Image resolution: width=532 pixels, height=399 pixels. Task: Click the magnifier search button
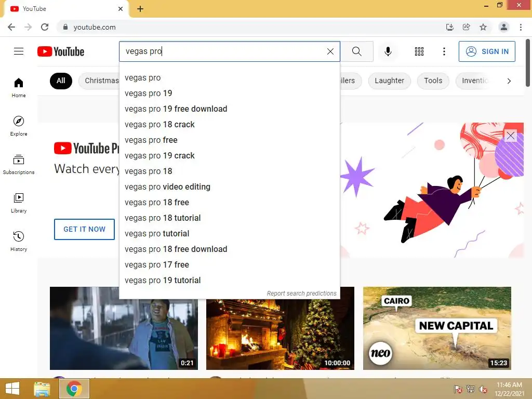(356, 51)
